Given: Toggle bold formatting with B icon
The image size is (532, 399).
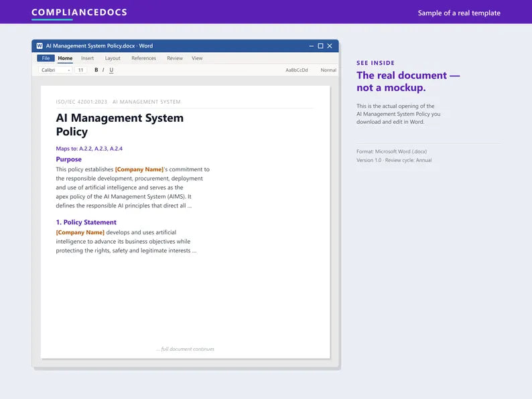Looking at the screenshot, I should click(96, 70).
